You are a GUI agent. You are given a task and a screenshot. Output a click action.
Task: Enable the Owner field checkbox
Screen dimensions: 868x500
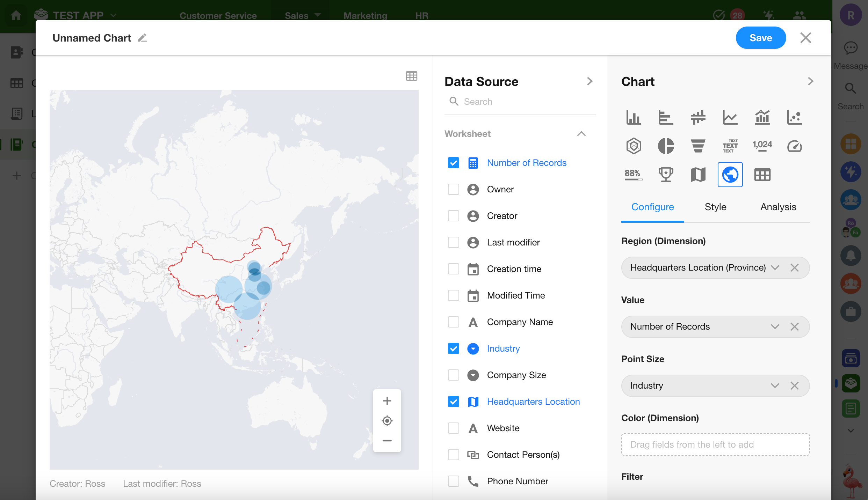click(x=453, y=189)
